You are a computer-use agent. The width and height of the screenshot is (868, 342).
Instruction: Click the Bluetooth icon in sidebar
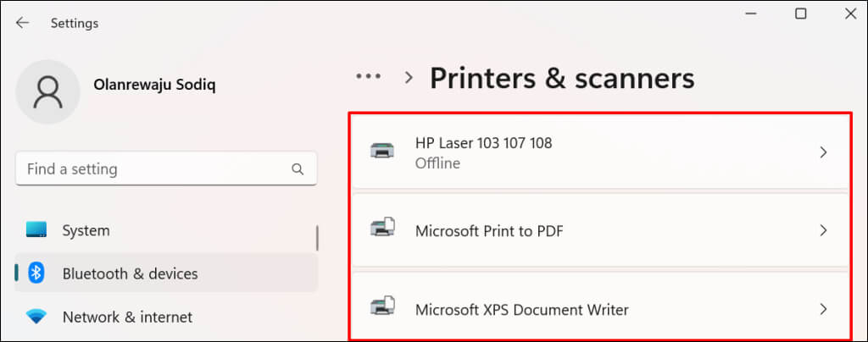[36, 273]
